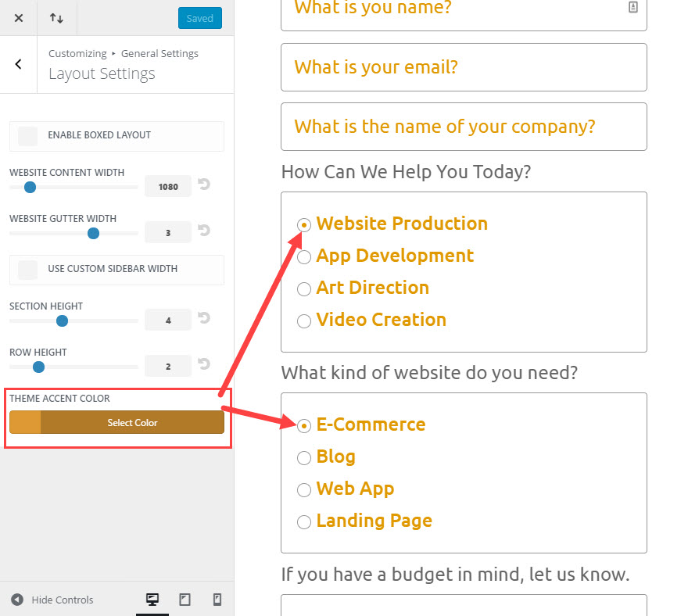The height and width of the screenshot is (616, 688).
Task: Enable the Boxed Layout checkbox
Action: [28, 135]
